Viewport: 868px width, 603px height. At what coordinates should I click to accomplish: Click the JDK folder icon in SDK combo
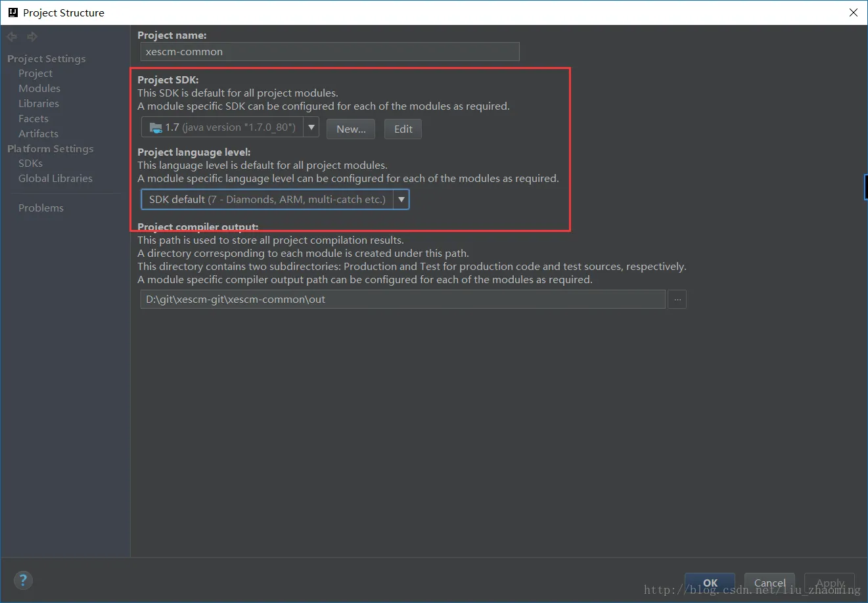pyautogui.click(x=156, y=127)
